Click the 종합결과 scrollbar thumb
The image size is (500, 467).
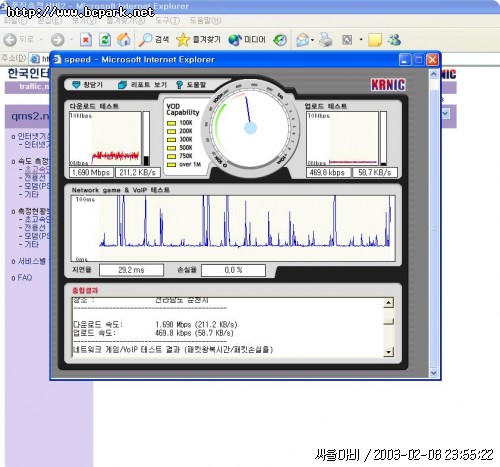pyautogui.click(x=388, y=321)
